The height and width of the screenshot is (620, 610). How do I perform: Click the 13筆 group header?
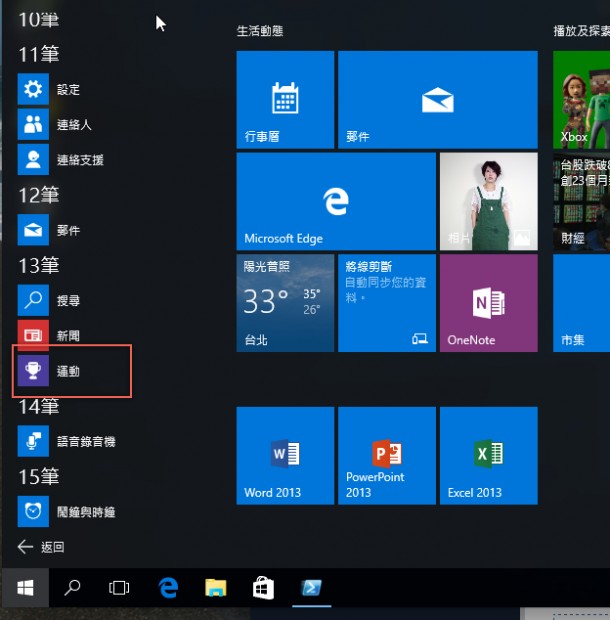click(39, 265)
